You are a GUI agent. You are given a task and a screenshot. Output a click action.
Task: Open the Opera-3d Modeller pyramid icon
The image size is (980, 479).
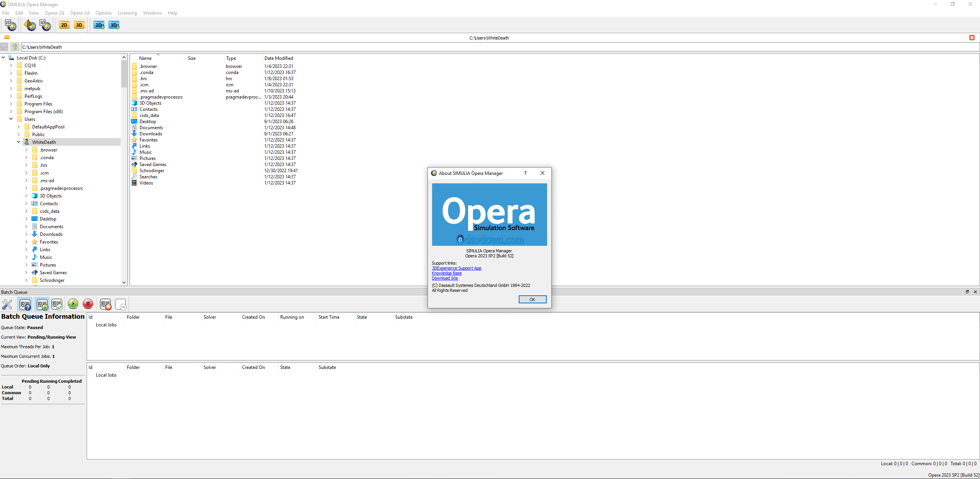coord(30,25)
